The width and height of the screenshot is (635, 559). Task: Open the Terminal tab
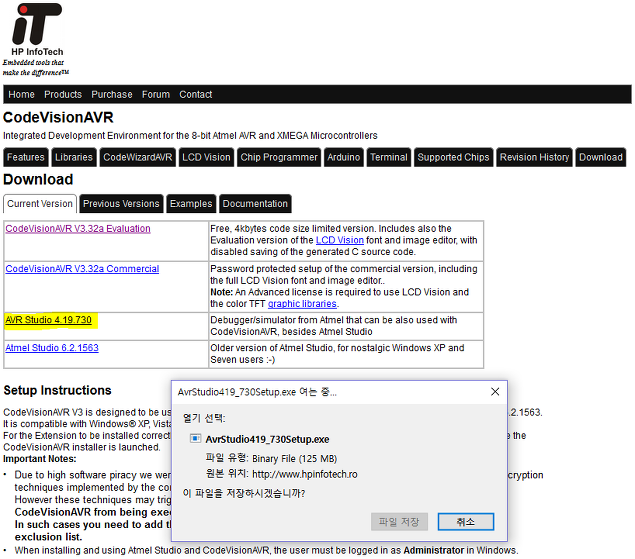[x=388, y=157]
